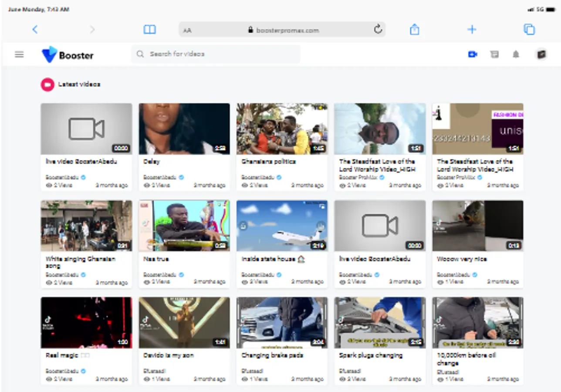
Task: Open the Naa true video thumbnail
Action: [184, 226]
